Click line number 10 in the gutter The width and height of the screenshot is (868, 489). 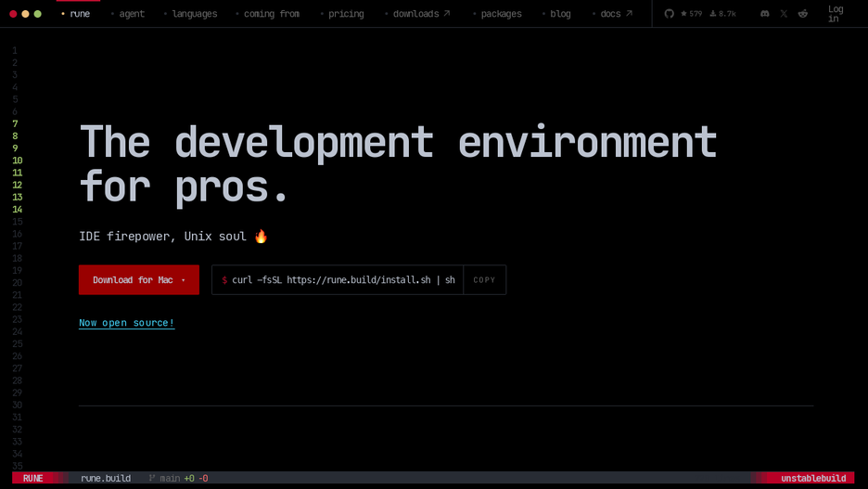18,161
